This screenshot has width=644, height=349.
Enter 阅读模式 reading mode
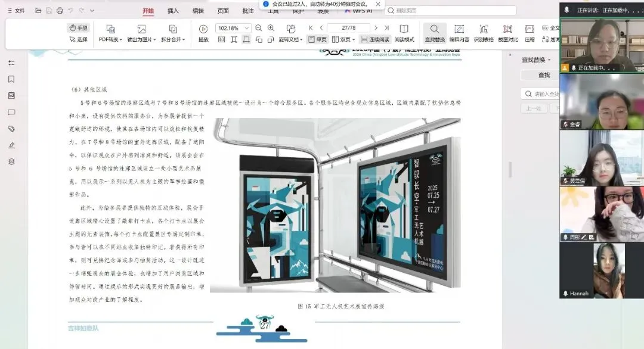point(404,33)
